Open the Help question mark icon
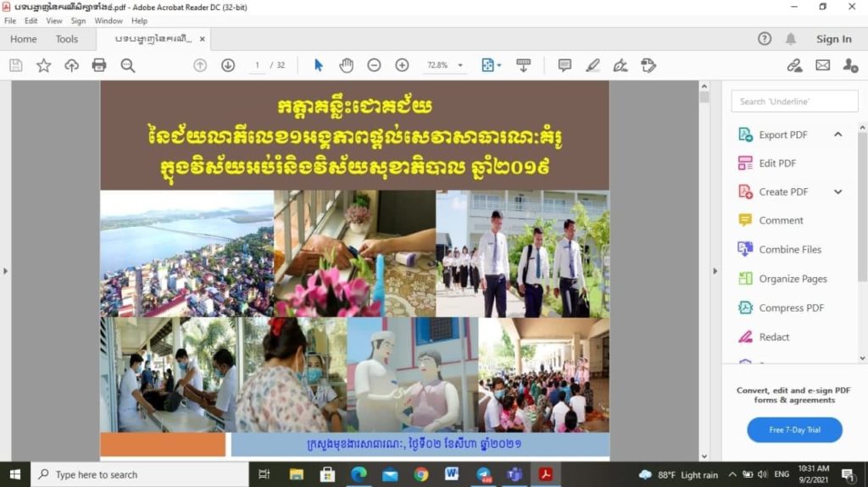Image resolution: width=868 pixels, height=487 pixels. tap(765, 39)
